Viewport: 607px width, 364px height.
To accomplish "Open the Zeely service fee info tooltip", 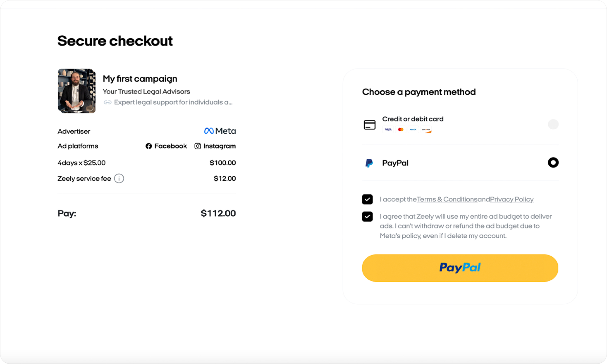I will click(119, 178).
